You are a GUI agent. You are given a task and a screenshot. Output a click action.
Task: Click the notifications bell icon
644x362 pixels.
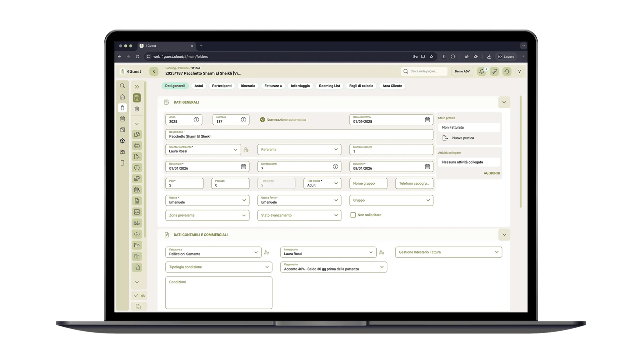pyautogui.click(x=482, y=71)
